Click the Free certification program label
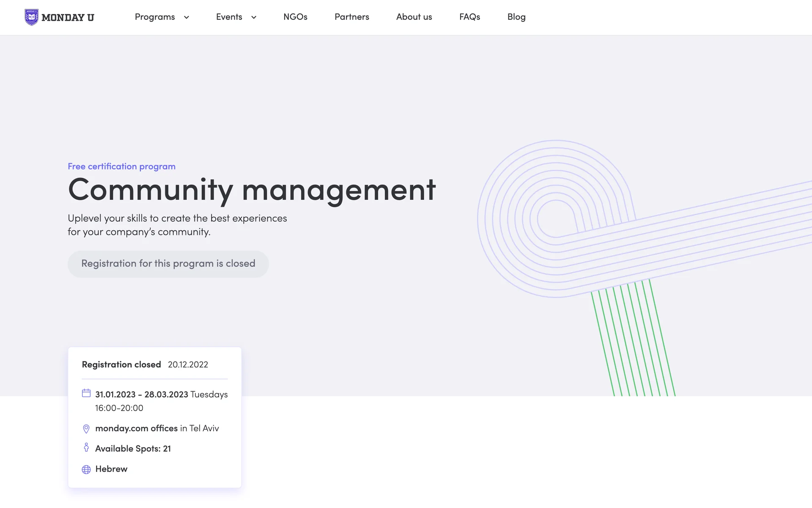This screenshot has width=812, height=508. [121, 166]
